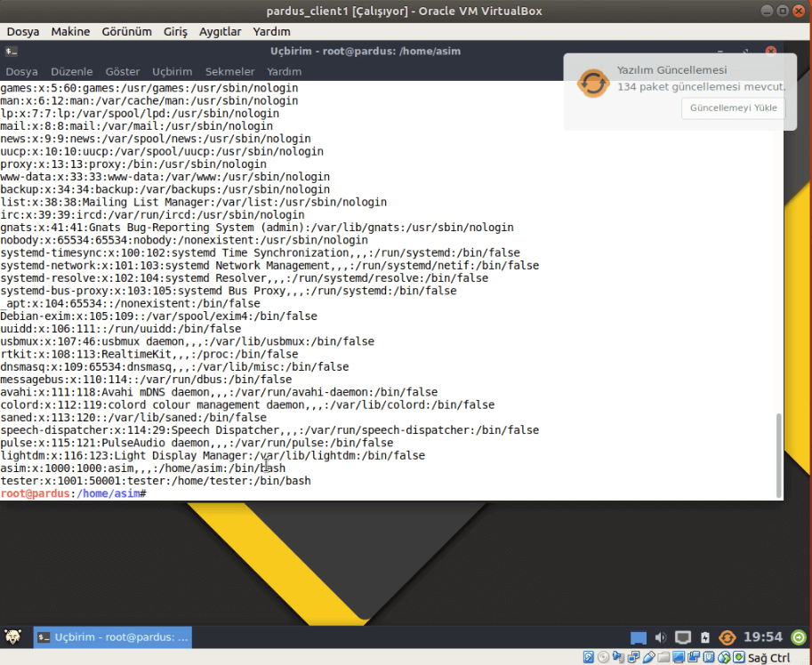
Task: Open VirtualBox Makine menu
Action: [x=70, y=32]
